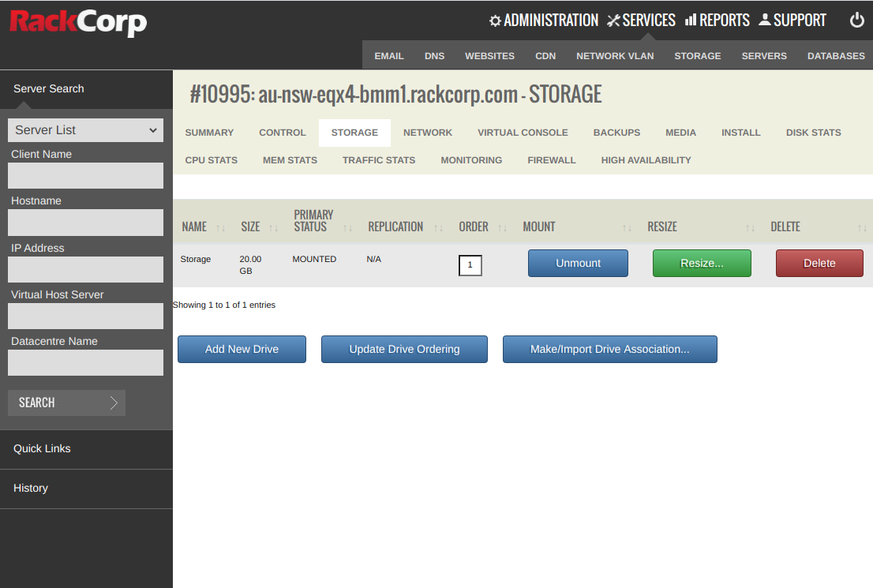Sort by Mount column arrows
Viewport: 873px width, 588px height.
pyautogui.click(x=627, y=228)
